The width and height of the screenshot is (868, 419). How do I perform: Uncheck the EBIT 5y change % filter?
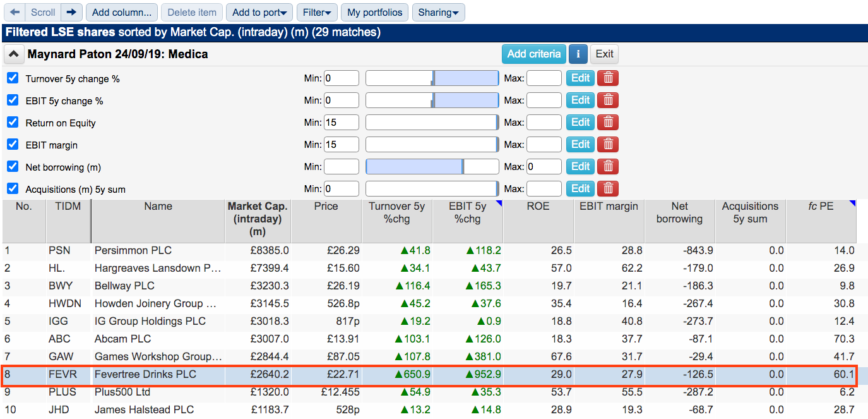pos(12,100)
